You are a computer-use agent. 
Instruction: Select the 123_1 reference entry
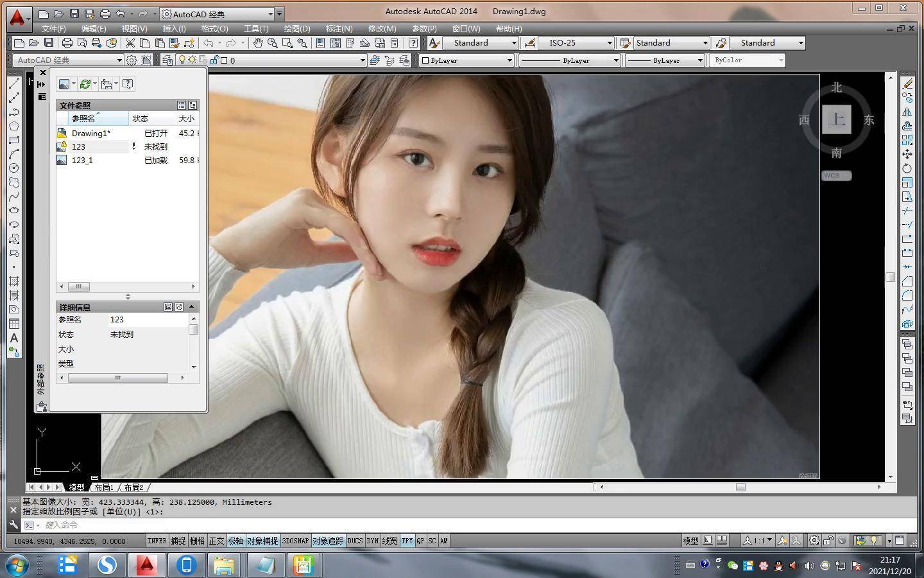click(x=82, y=161)
